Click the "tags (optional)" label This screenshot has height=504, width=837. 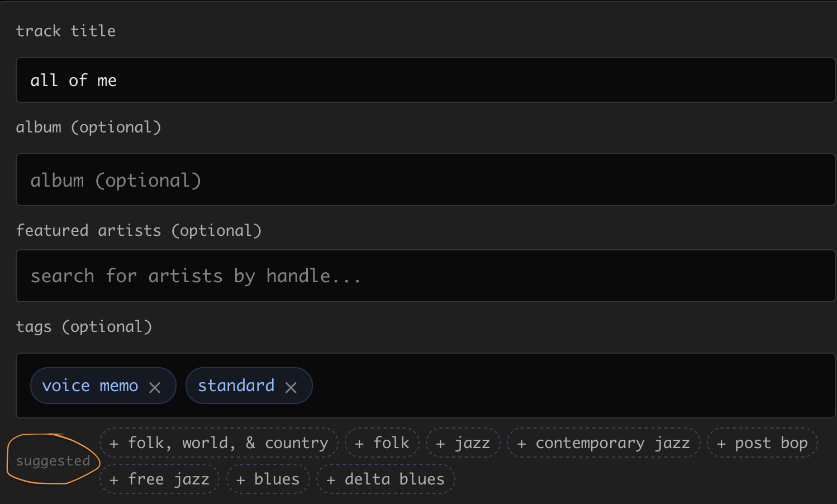coord(84,326)
